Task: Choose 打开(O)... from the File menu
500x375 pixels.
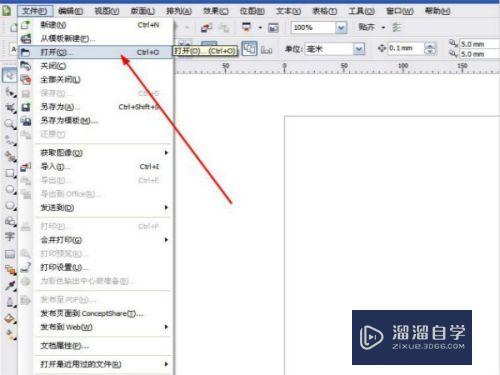Action: click(x=95, y=52)
